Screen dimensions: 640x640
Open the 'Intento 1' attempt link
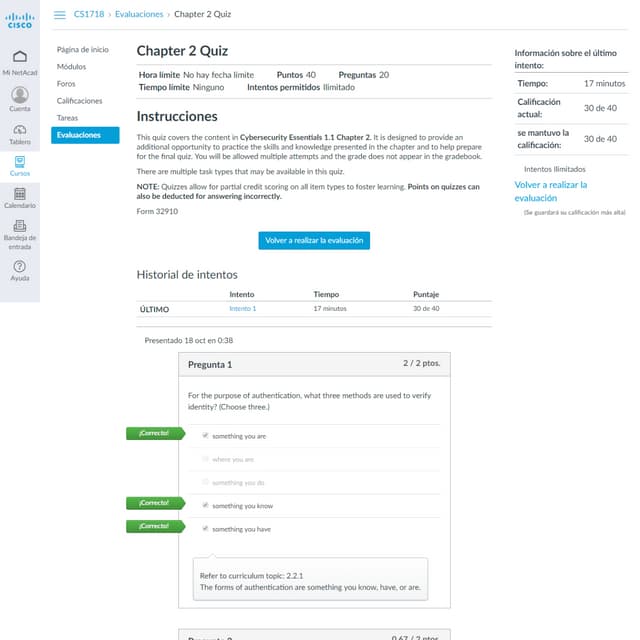click(x=242, y=309)
